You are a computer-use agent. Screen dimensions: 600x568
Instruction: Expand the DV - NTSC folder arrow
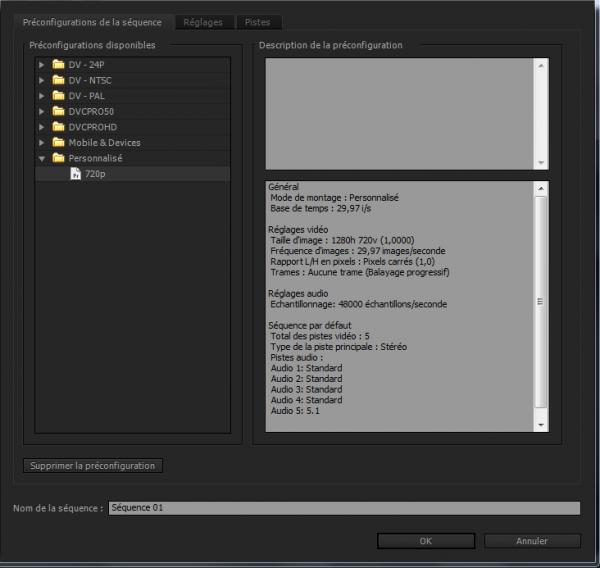41,80
